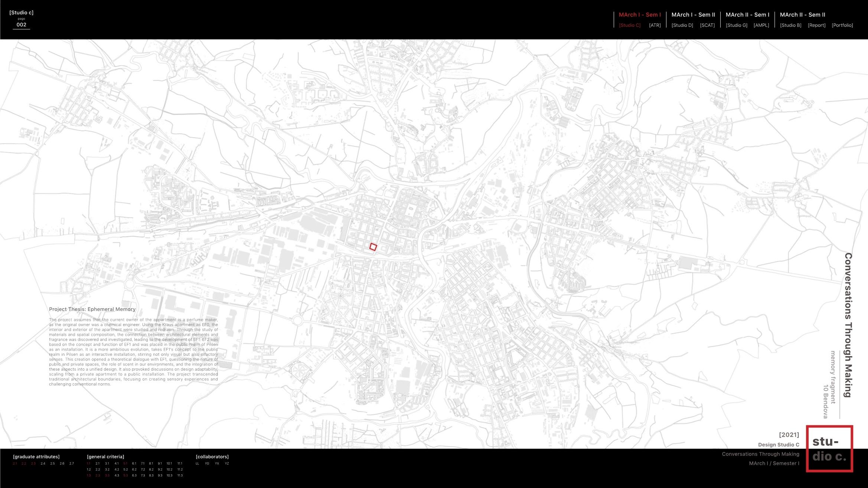The image size is (868, 488).
Task: Open the [AMPL] page
Action: [761, 25]
